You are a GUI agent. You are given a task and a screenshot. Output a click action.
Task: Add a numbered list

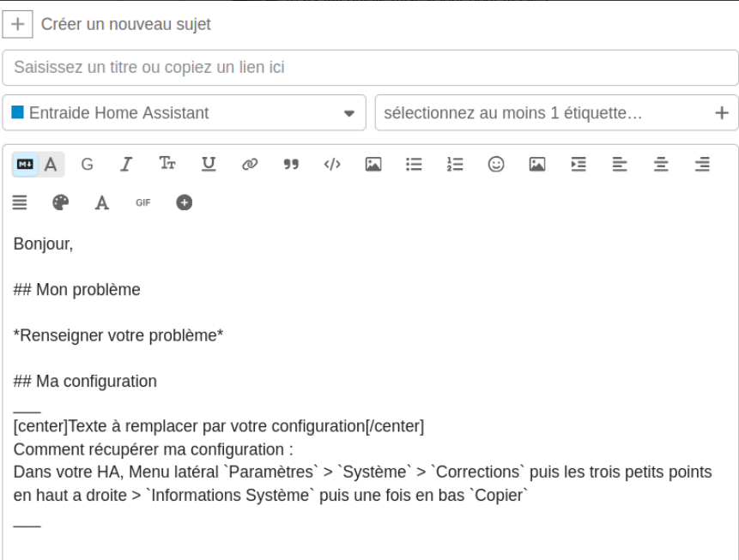pyautogui.click(x=455, y=165)
